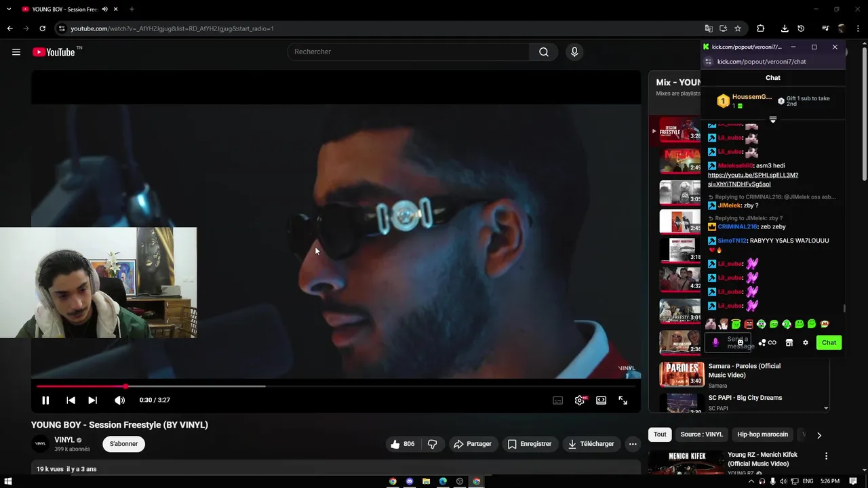Open Kick chat settings gear
This screenshot has height=488, width=868.
pyautogui.click(x=806, y=343)
